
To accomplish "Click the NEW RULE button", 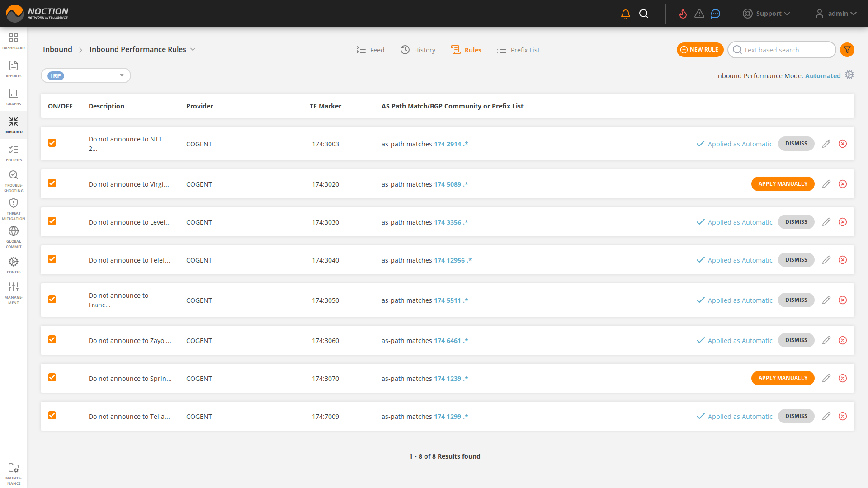I will coord(700,50).
